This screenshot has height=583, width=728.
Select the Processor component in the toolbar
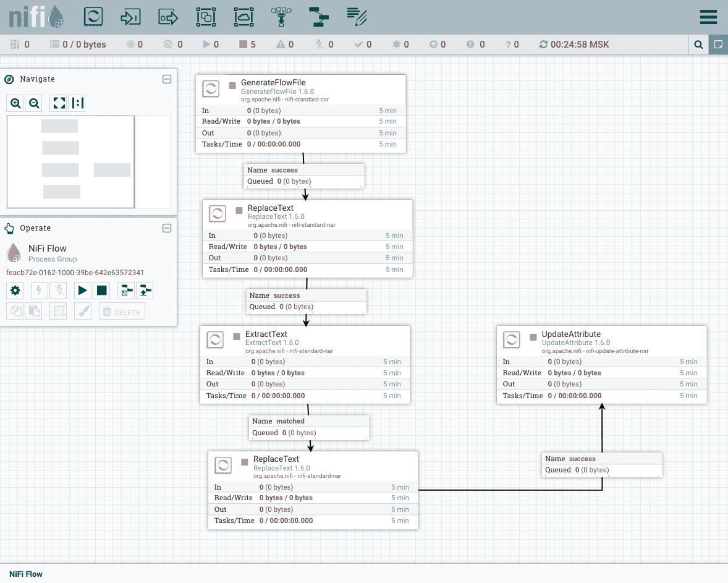[x=93, y=17]
